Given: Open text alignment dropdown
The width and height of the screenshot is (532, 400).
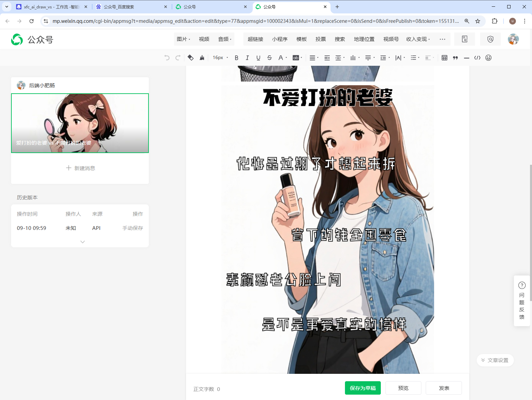Looking at the screenshot, I should point(314,58).
